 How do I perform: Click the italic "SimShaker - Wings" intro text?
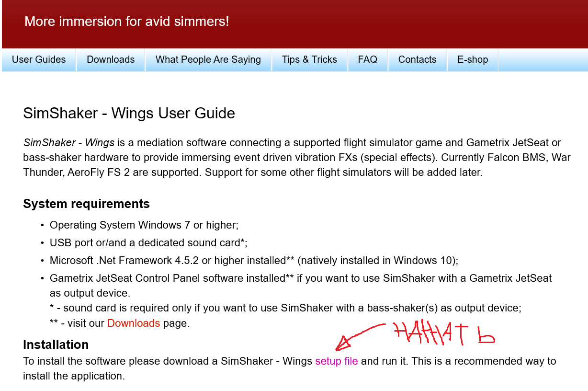[69, 142]
